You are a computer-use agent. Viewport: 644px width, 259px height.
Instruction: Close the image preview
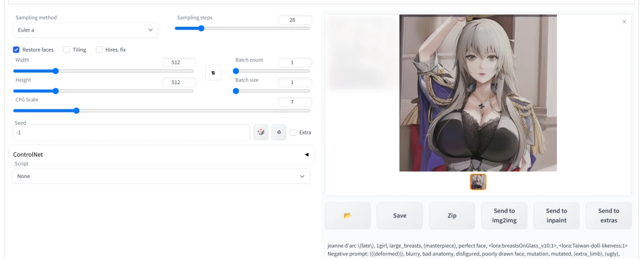click(x=624, y=21)
